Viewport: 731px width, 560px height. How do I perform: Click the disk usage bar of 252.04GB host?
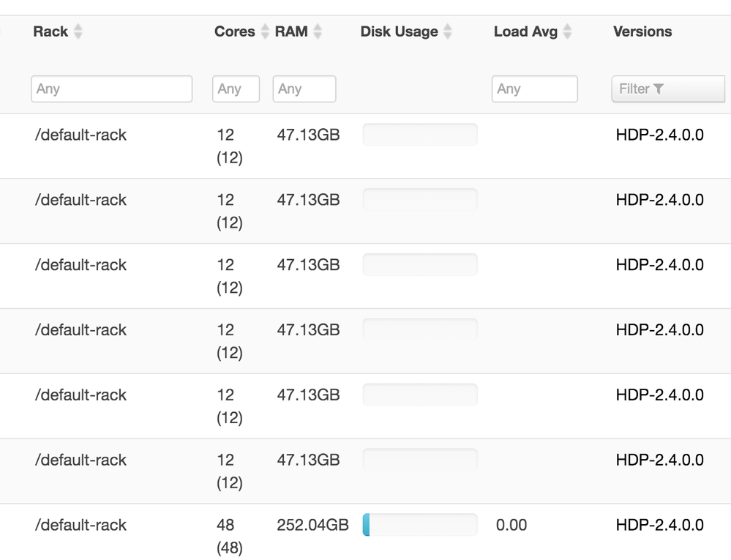pos(420,525)
